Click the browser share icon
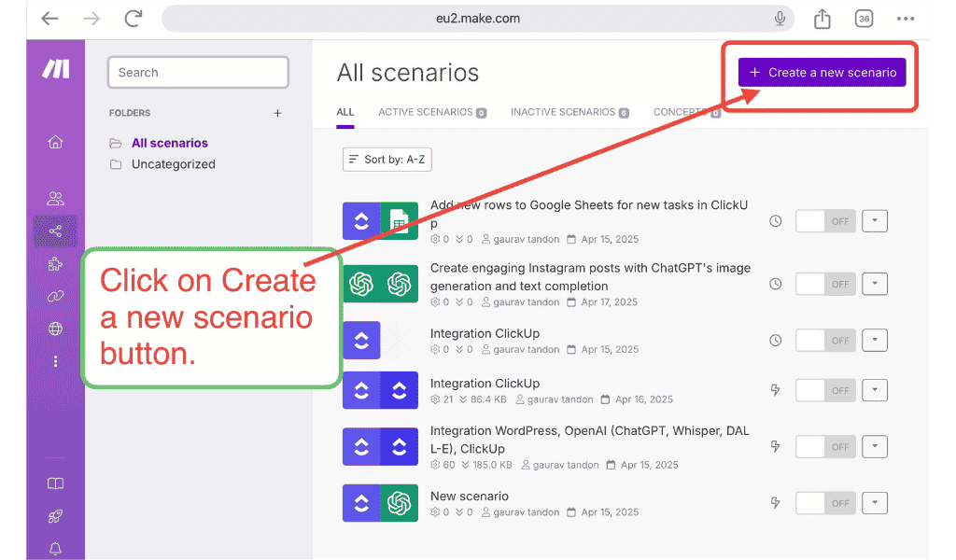The height and width of the screenshot is (560, 956). coord(822,19)
